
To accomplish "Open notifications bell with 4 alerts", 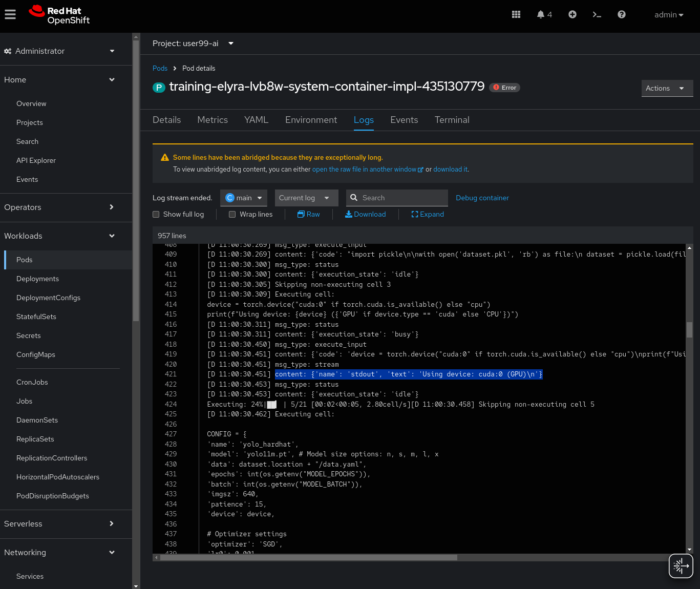I will [x=544, y=15].
